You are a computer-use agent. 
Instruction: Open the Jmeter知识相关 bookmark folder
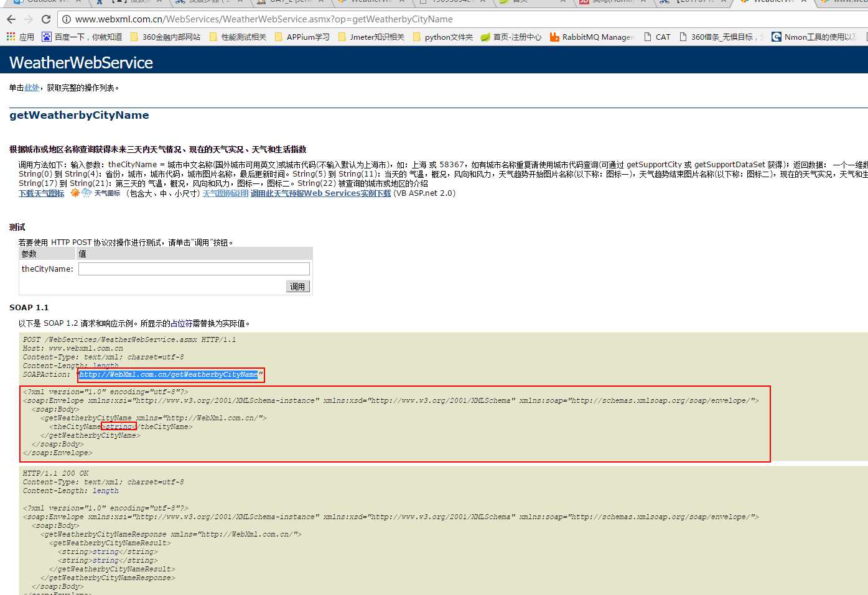point(371,37)
